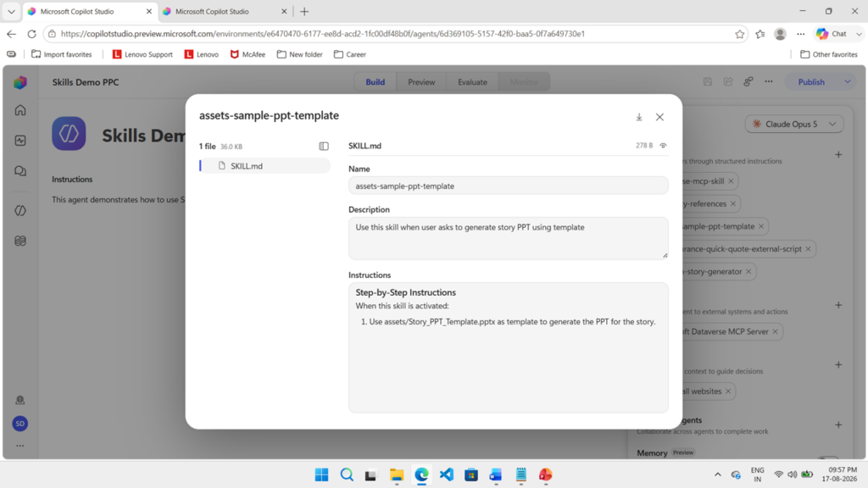This screenshot has width=868, height=488.
Task: Toggle SKILL.md preview eye icon
Action: point(663,146)
